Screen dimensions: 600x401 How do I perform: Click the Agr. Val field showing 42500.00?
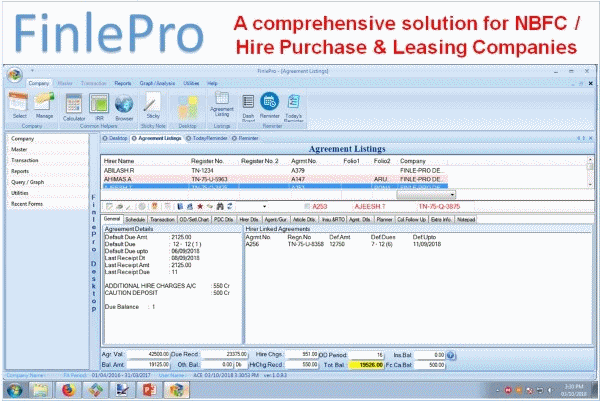148,355
